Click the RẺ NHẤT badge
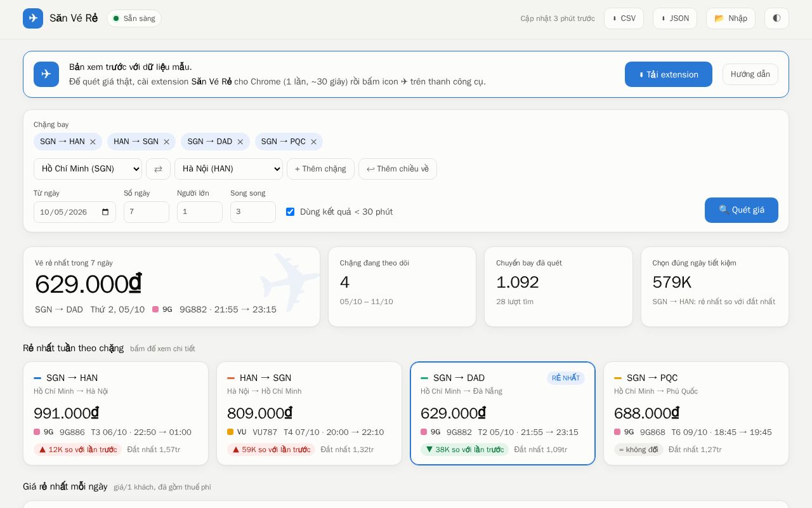 click(x=566, y=378)
